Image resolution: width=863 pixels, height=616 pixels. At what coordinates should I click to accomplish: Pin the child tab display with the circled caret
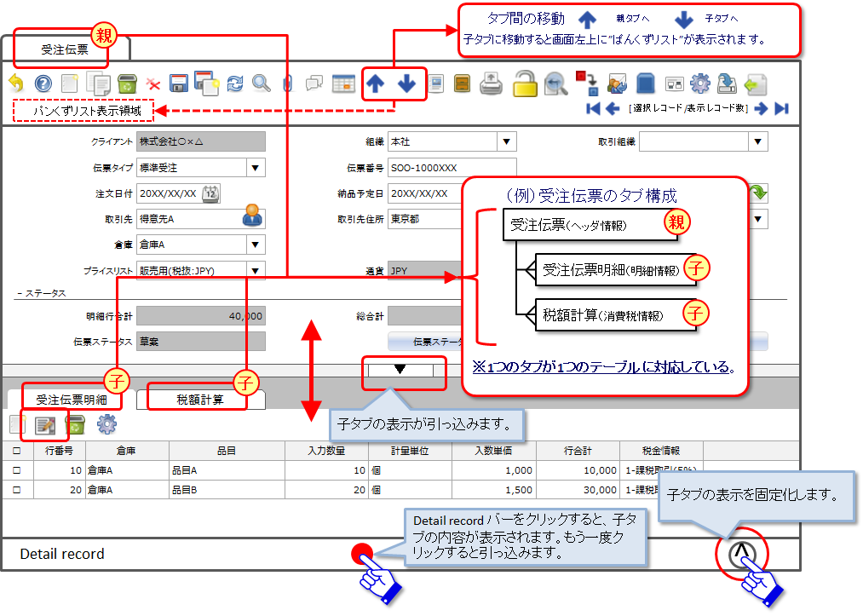pyautogui.click(x=741, y=553)
